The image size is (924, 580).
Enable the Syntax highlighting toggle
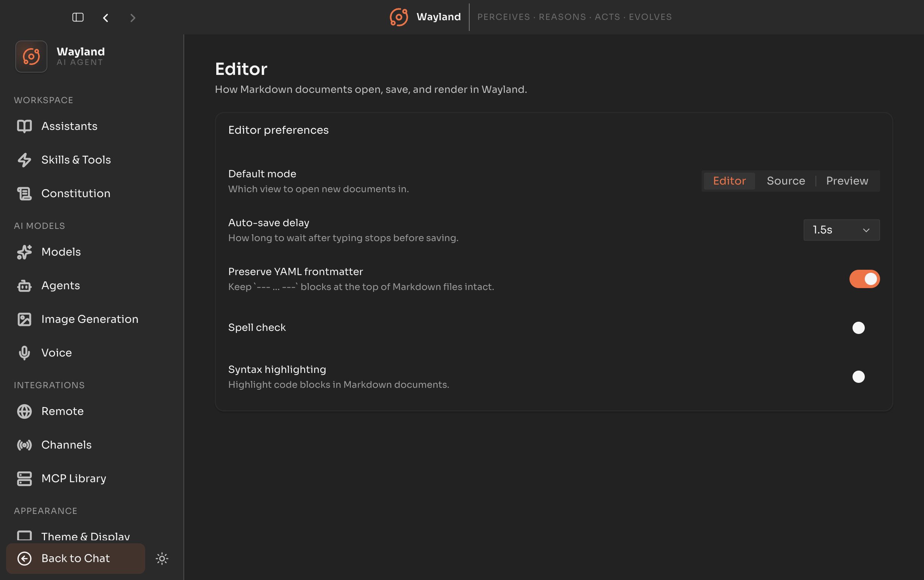864,377
